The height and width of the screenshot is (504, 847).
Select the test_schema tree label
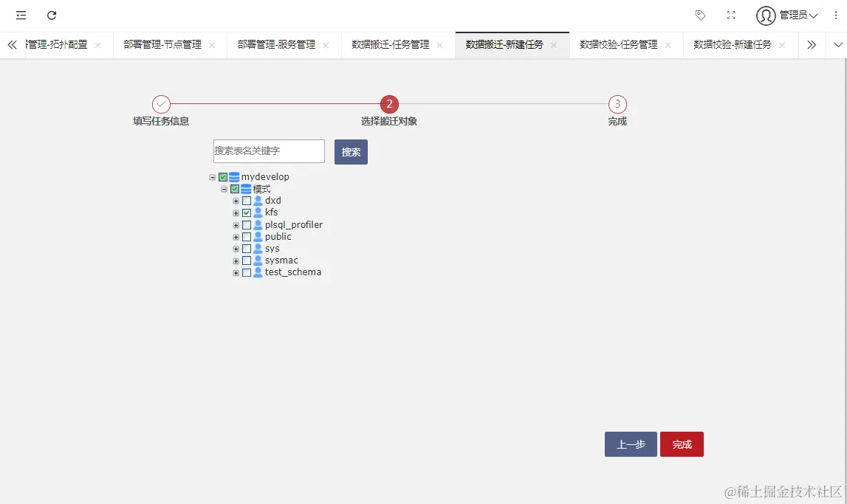(x=292, y=272)
